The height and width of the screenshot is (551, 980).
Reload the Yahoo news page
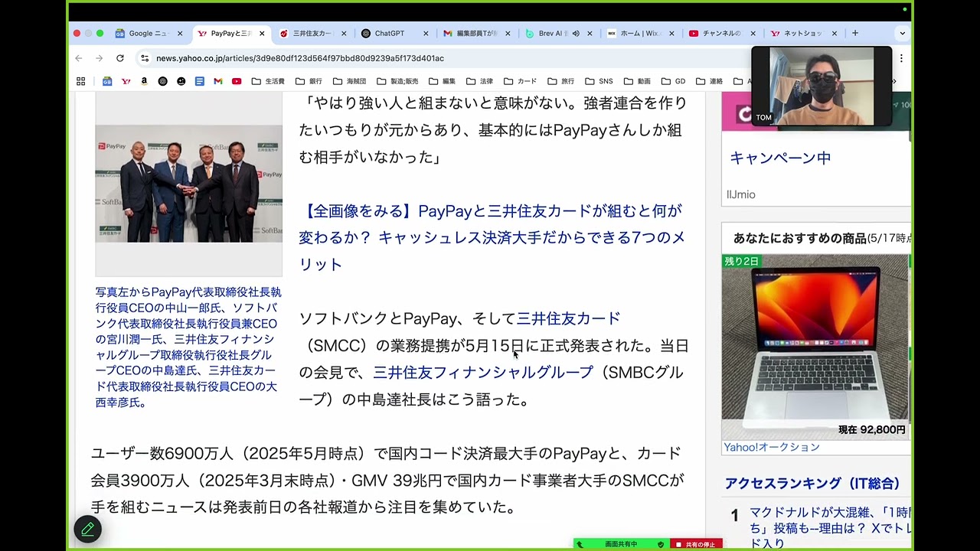[x=119, y=58]
